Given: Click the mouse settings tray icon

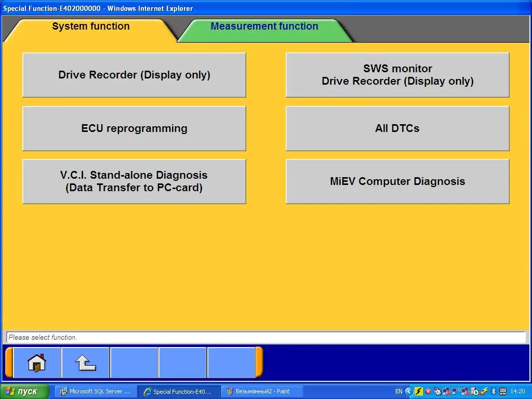Looking at the screenshot, I should [x=437, y=392].
